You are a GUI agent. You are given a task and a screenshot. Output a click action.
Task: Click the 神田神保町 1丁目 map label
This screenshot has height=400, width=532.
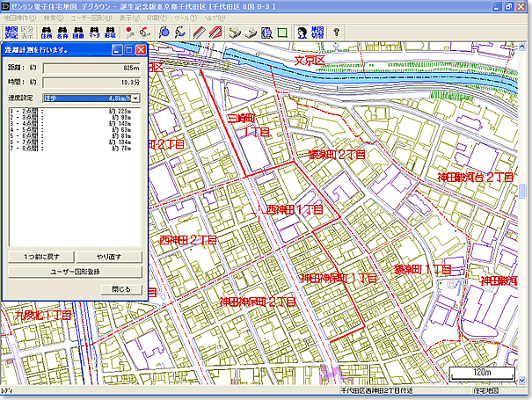(x=339, y=278)
